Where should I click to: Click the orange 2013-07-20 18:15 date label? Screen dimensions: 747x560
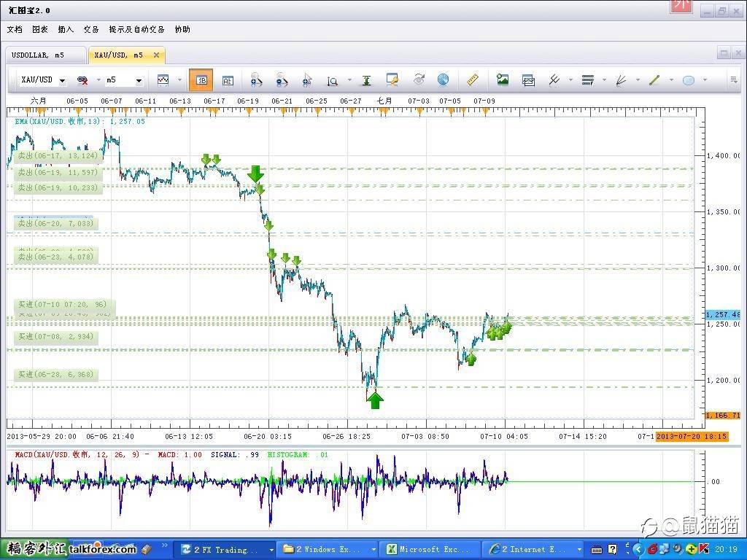click(x=692, y=436)
